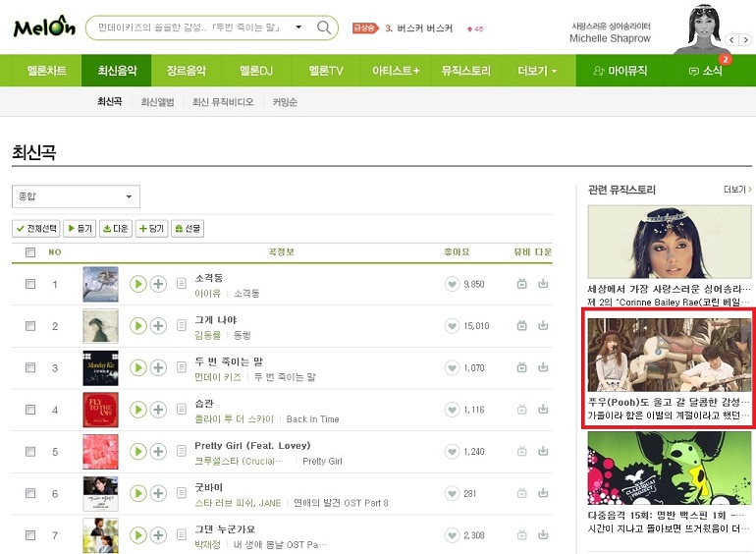The height and width of the screenshot is (554, 756).
Task: Open the 종합 genre dropdown
Action: tap(76, 196)
